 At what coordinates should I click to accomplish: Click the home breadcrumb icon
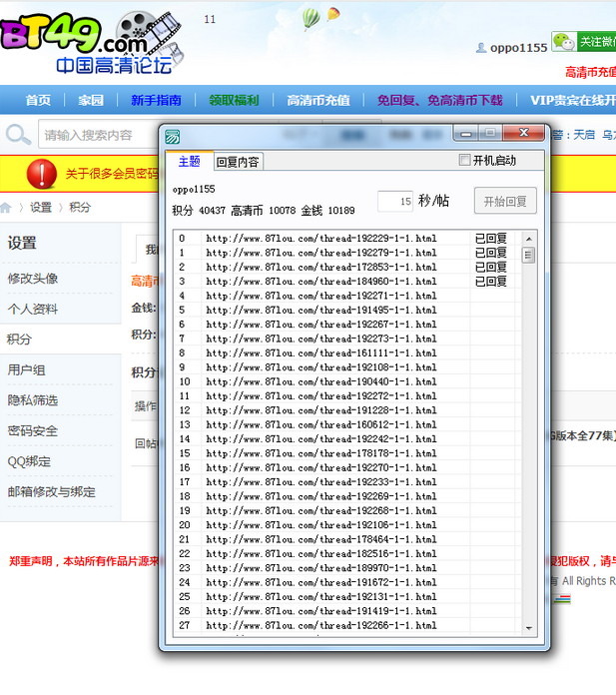[6, 208]
